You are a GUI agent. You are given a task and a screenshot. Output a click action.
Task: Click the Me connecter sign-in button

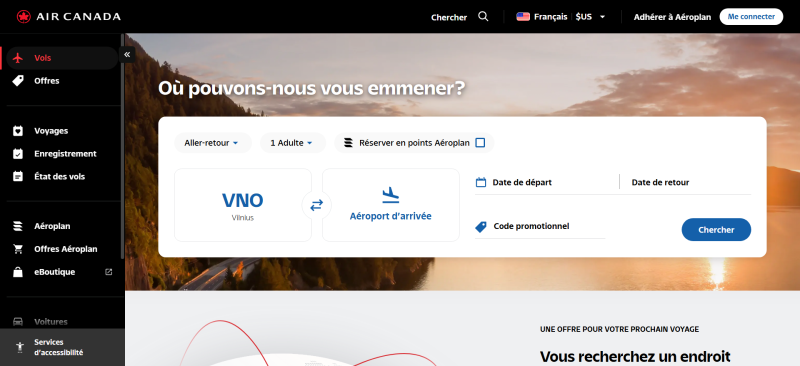pyautogui.click(x=751, y=16)
